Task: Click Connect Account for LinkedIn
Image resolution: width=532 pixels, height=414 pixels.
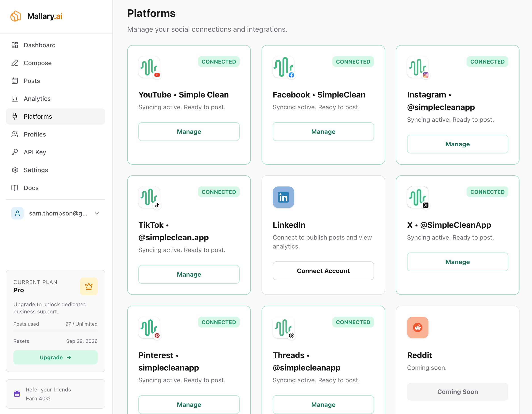Action: (323, 271)
